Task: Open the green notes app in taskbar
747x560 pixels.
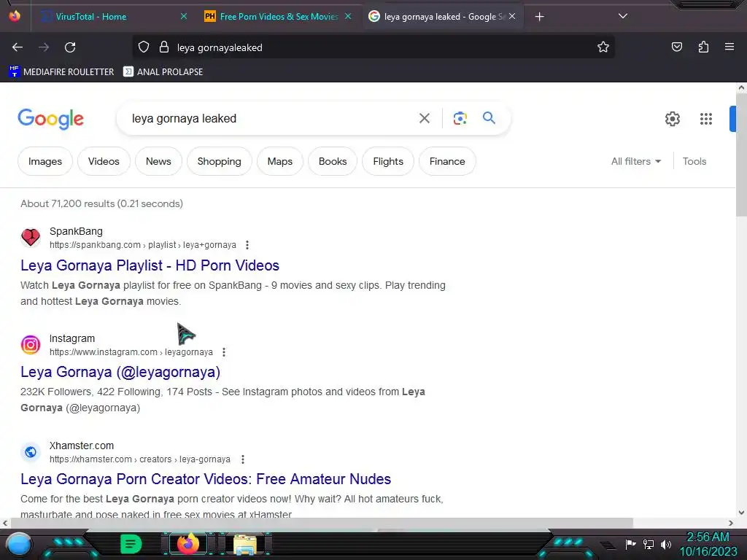Action: (x=131, y=544)
